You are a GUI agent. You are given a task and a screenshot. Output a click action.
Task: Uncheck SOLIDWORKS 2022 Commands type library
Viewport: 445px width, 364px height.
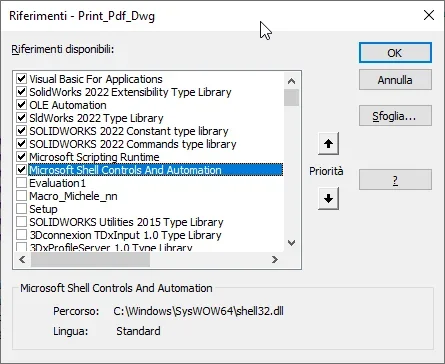(x=21, y=144)
